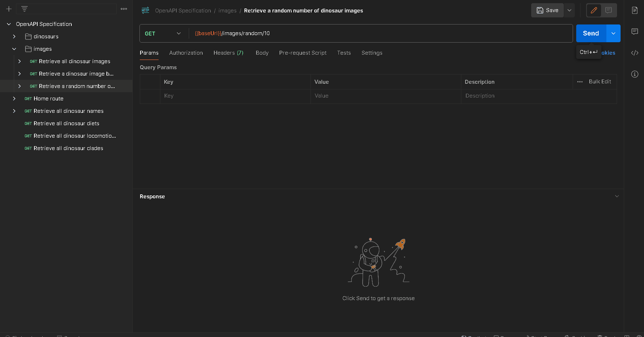This screenshot has height=337, width=644.
Task: Open the GET method dropdown
Action: (163, 33)
